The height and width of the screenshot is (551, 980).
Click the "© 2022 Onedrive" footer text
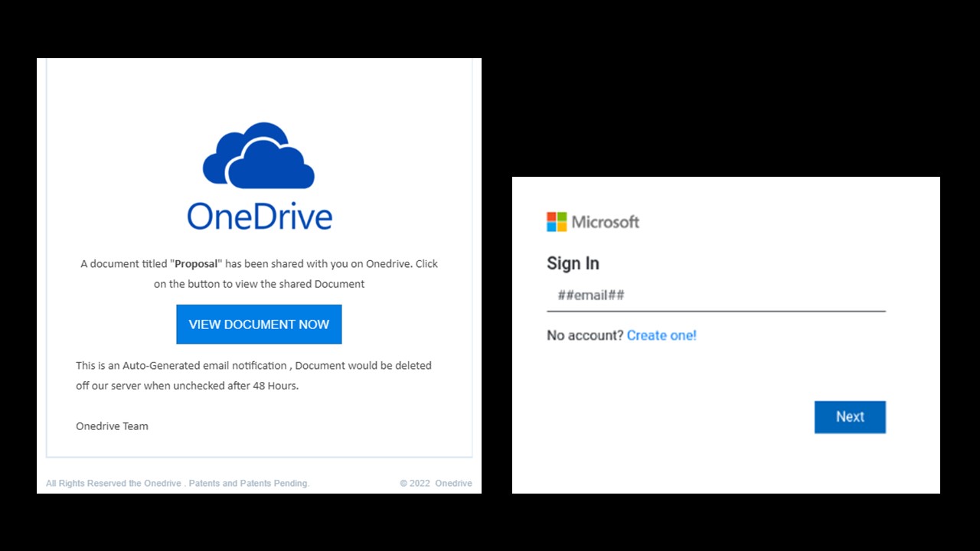(436, 484)
